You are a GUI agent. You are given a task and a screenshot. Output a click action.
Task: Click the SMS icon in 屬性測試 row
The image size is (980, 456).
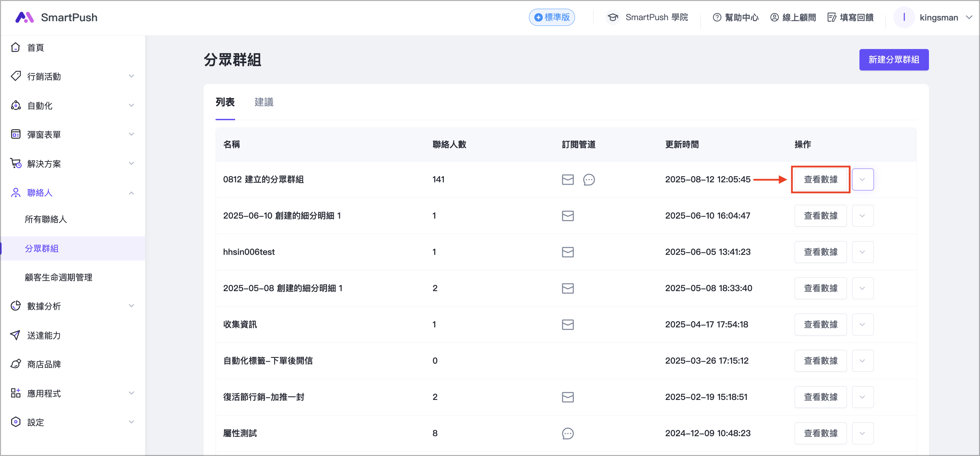point(568,433)
